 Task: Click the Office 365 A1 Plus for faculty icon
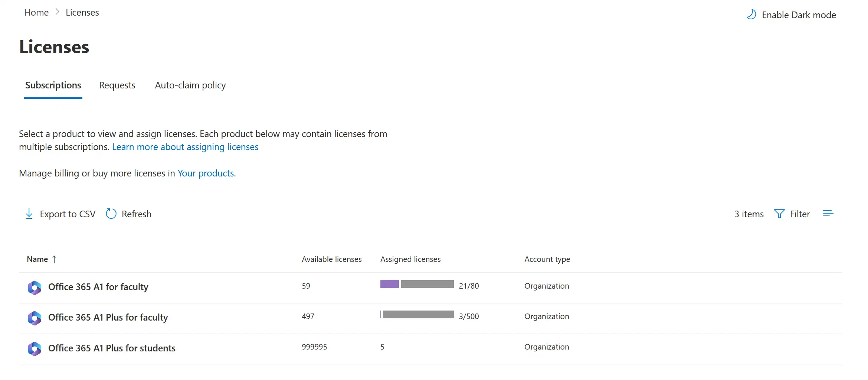35,318
